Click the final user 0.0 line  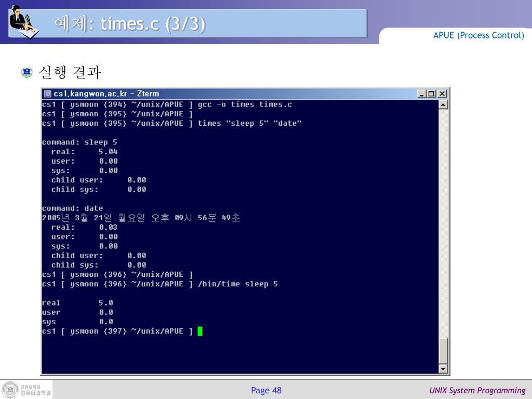[x=77, y=312]
